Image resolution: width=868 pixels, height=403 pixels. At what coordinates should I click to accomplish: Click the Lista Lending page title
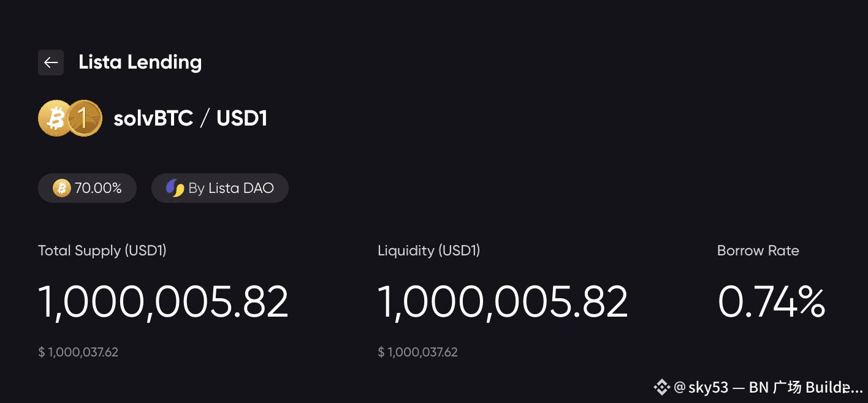[x=140, y=62]
